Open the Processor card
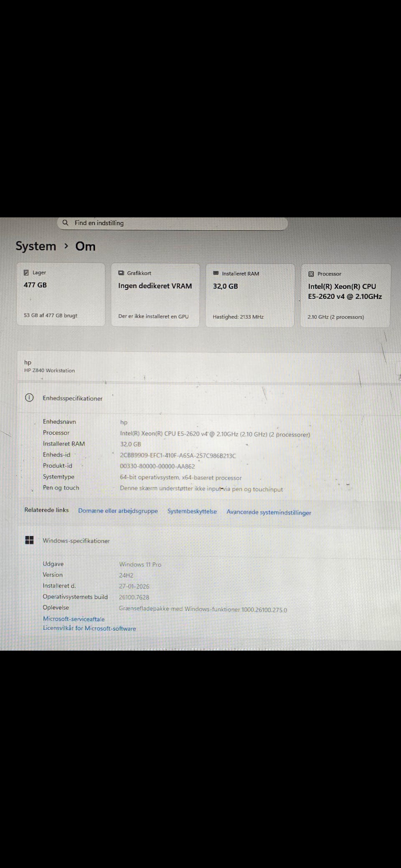The height and width of the screenshot is (868, 401). click(x=345, y=295)
